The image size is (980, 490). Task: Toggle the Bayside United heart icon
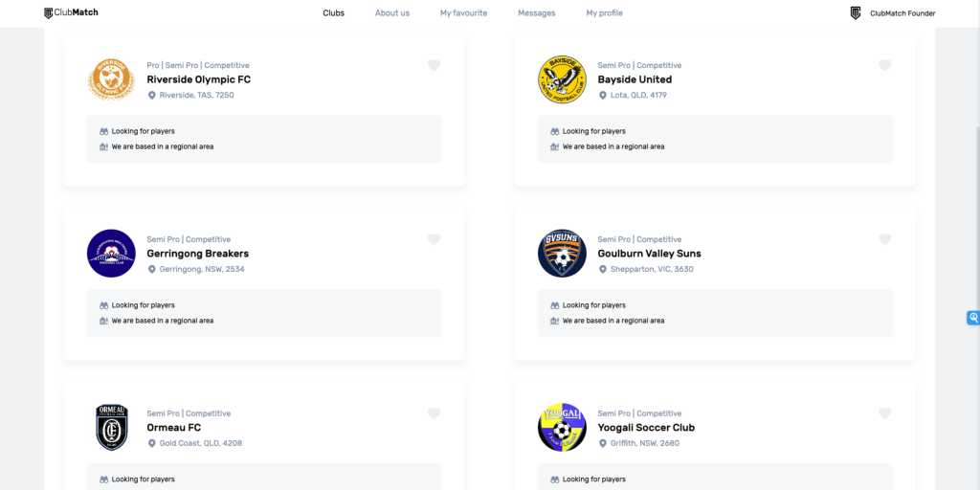pos(884,65)
